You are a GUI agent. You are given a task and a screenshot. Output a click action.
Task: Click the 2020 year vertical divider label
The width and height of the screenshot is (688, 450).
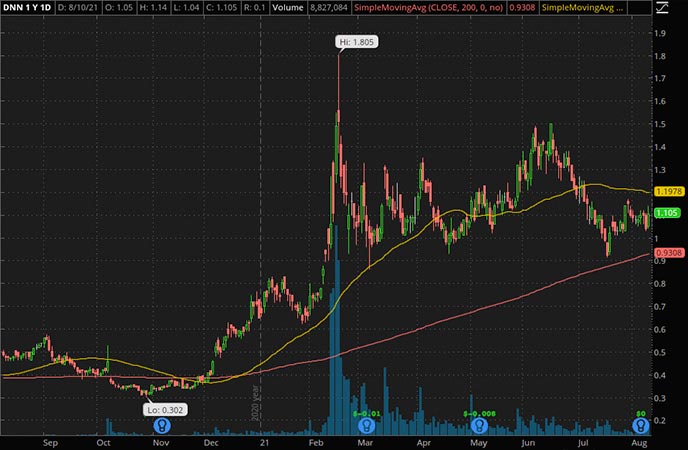(x=255, y=403)
